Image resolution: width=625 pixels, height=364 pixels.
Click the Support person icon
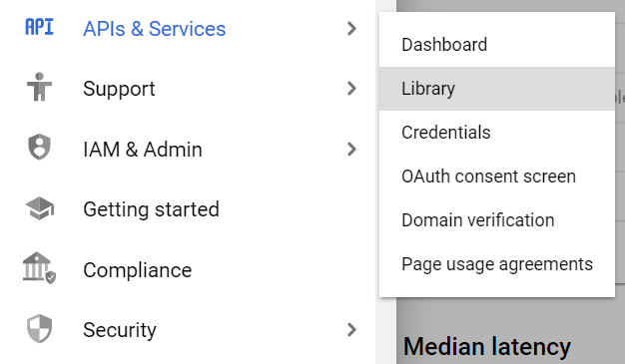(39, 87)
